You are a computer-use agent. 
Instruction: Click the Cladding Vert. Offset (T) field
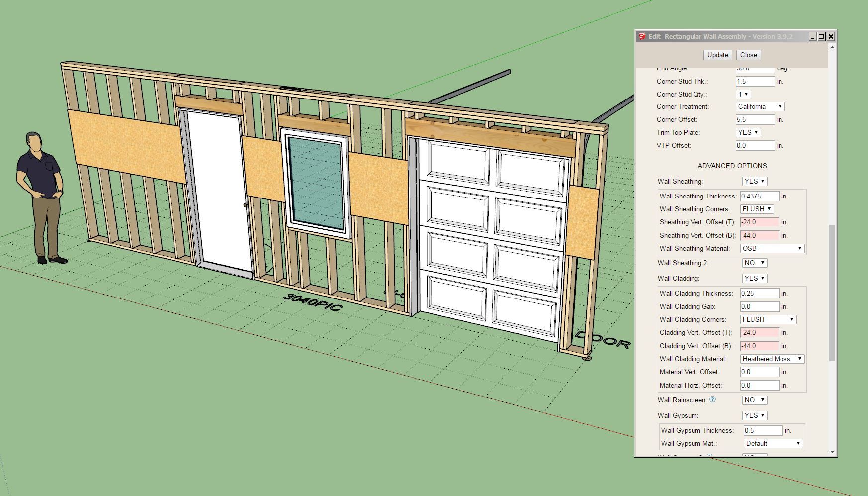pyautogui.click(x=759, y=332)
